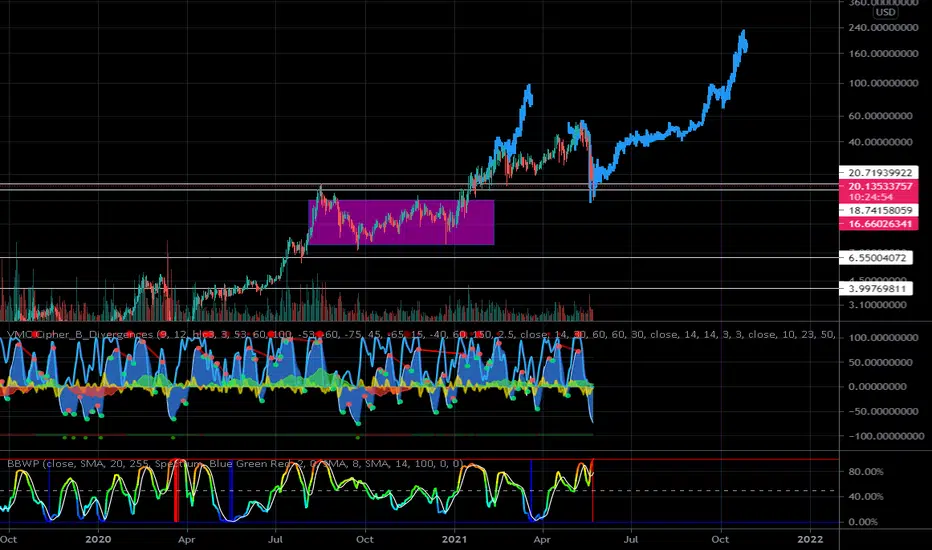The width and height of the screenshot is (932, 550).
Task: Click the Apr label right after 2021
Action: click(541, 539)
